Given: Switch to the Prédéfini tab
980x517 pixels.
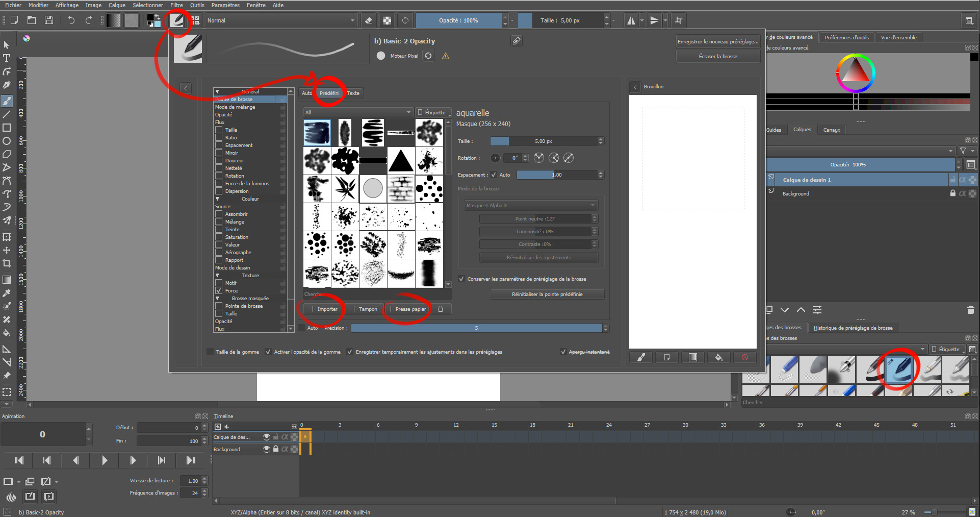Looking at the screenshot, I should pyautogui.click(x=329, y=93).
